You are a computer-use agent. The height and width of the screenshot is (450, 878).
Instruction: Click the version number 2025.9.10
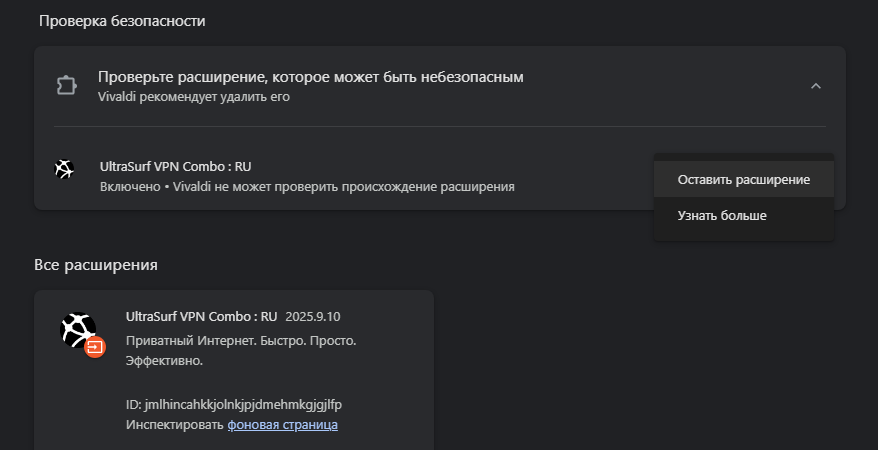[312, 317]
